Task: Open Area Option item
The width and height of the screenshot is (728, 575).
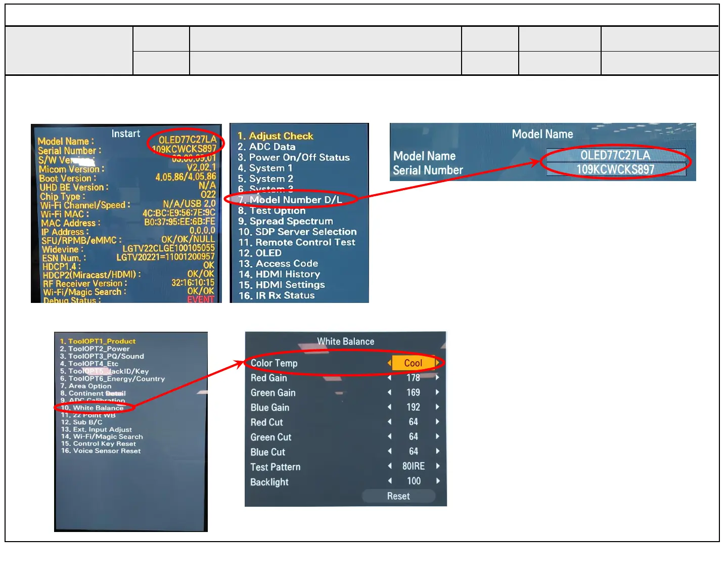Action: (x=85, y=386)
